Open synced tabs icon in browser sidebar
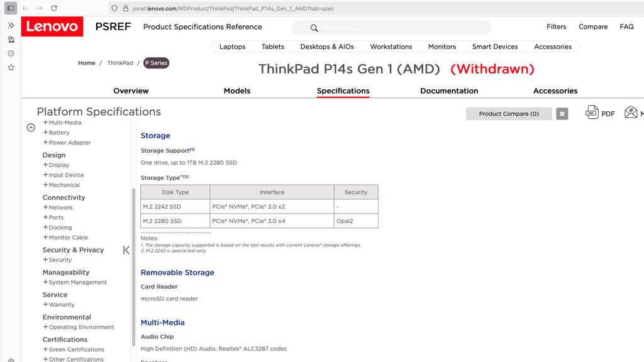The image size is (644, 362). coord(11,40)
